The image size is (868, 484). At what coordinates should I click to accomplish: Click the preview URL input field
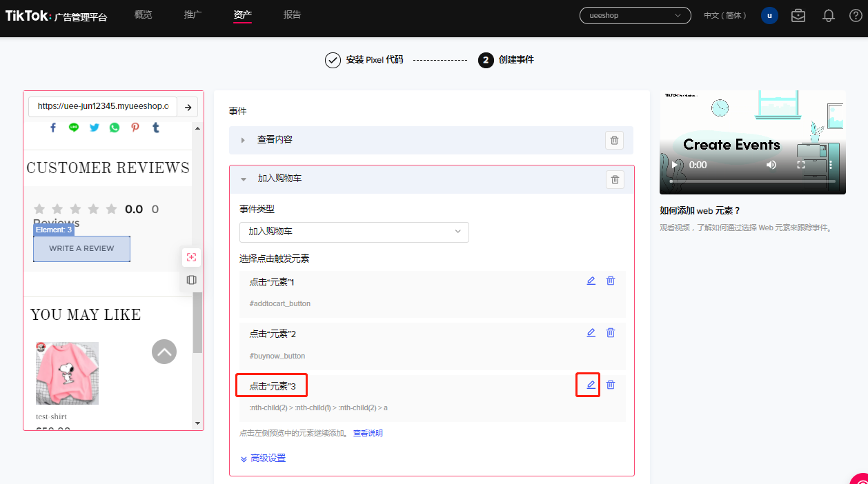[103, 107]
